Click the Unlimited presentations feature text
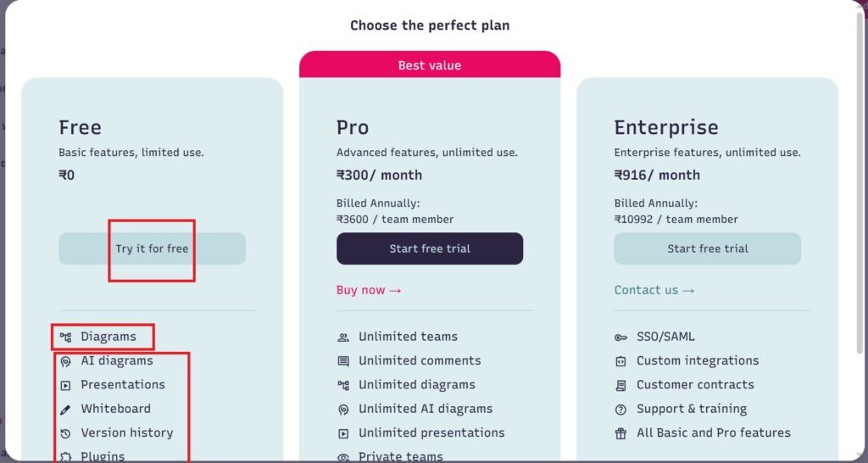The width and height of the screenshot is (868, 463). [431, 432]
